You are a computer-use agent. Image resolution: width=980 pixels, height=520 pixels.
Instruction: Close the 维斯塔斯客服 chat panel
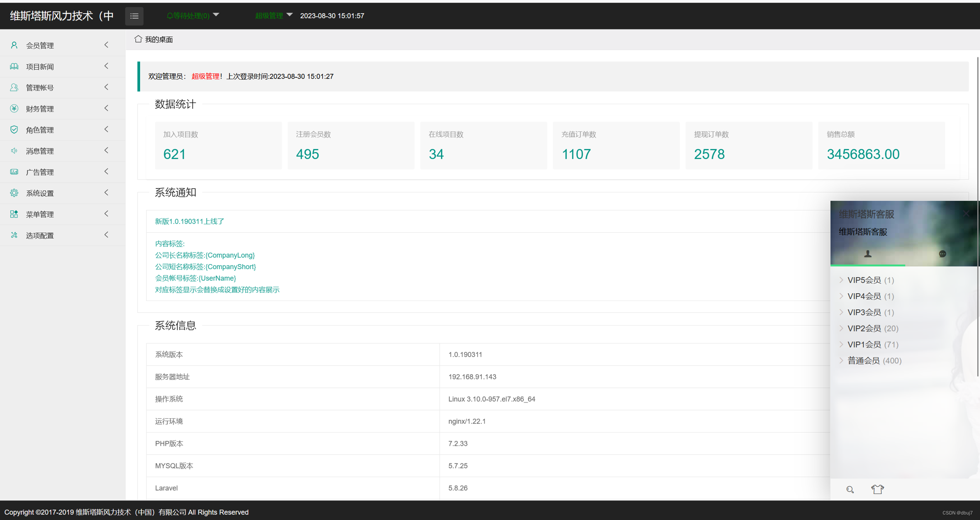(966, 214)
